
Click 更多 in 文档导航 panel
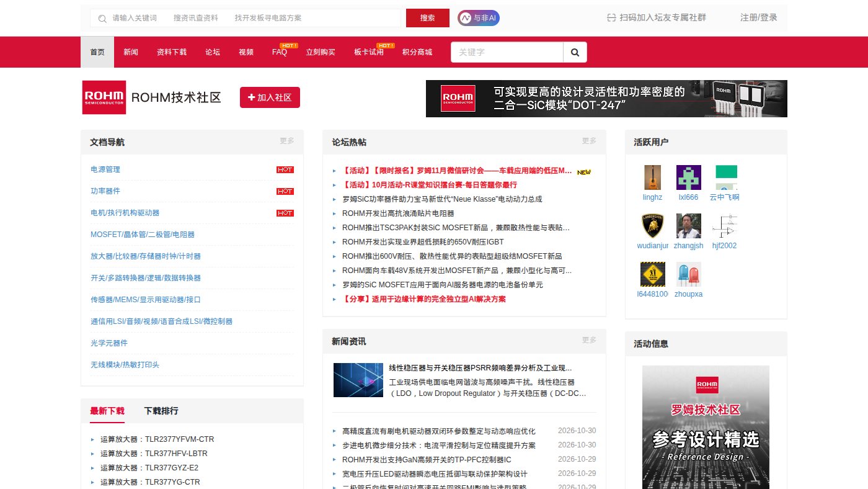click(x=287, y=141)
